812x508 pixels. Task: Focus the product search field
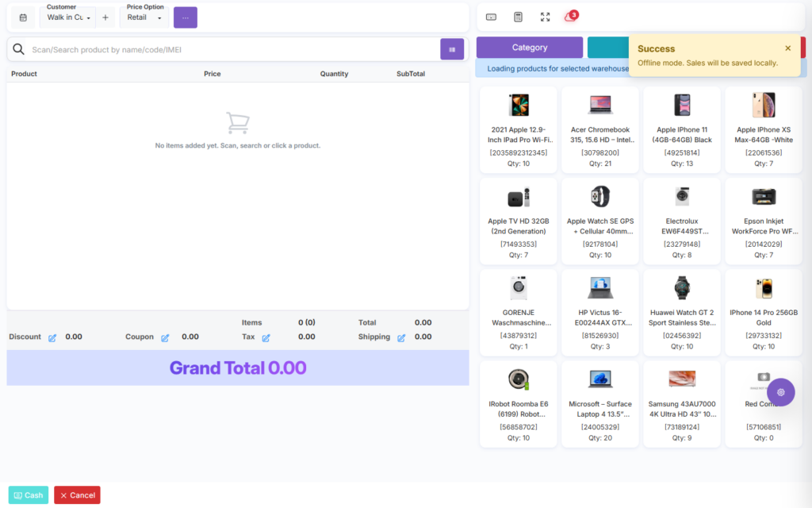(233, 49)
